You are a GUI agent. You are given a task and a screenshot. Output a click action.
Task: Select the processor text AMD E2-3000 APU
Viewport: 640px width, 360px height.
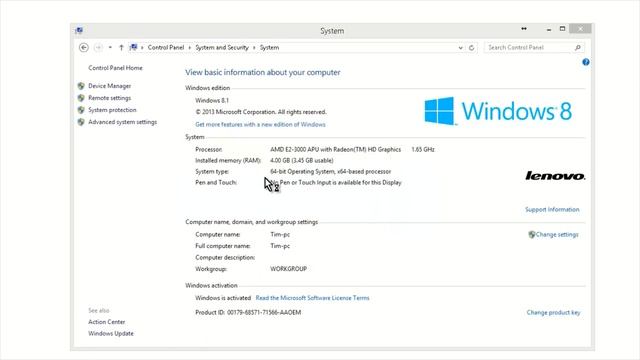click(336, 149)
